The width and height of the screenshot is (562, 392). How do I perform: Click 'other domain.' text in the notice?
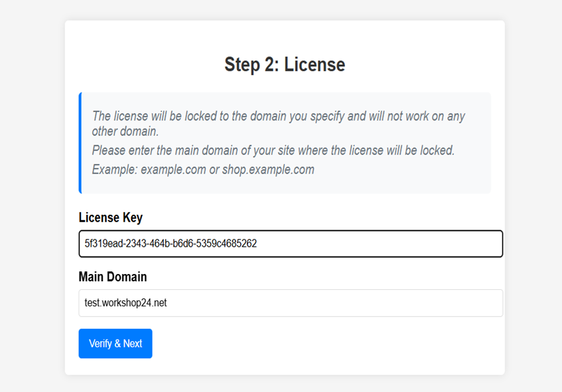point(125,131)
